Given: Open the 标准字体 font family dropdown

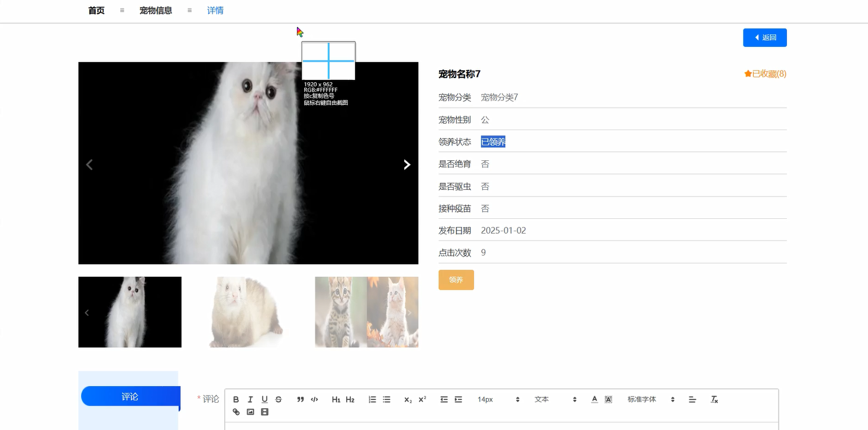Looking at the screenshot, I should [x=642, y=399].
